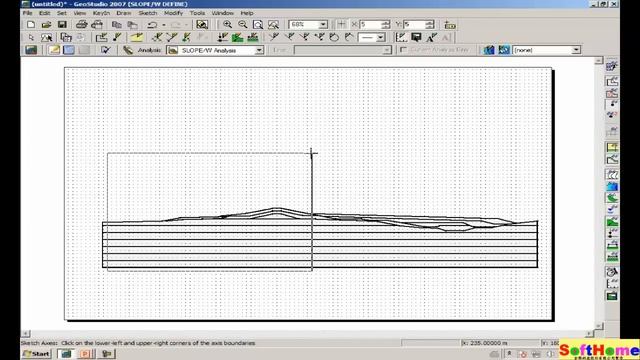
Task: Open the Help menu
Action: (x=247, y=13)
